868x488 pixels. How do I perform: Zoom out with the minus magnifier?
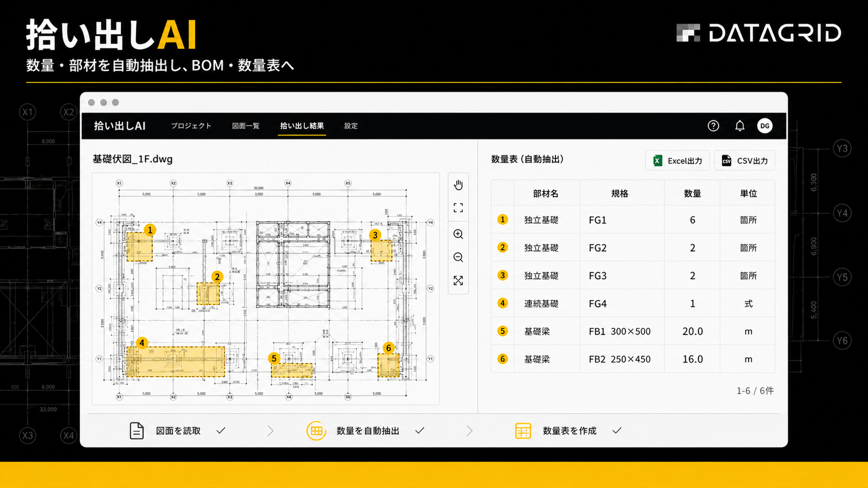(x=458, y=258)
